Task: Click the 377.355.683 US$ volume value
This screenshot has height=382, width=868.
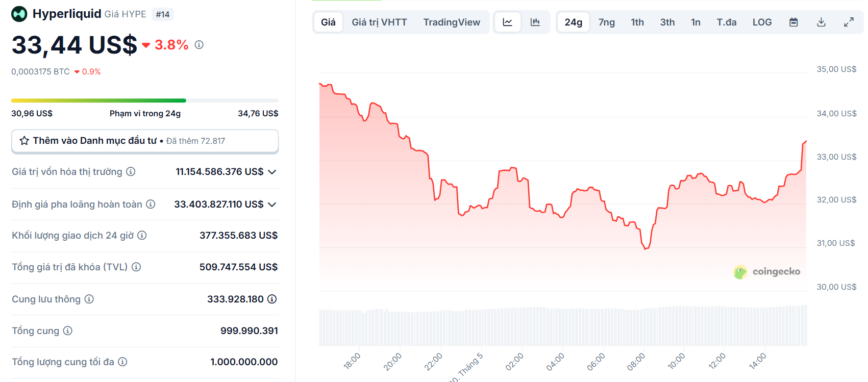Action: 238,235
